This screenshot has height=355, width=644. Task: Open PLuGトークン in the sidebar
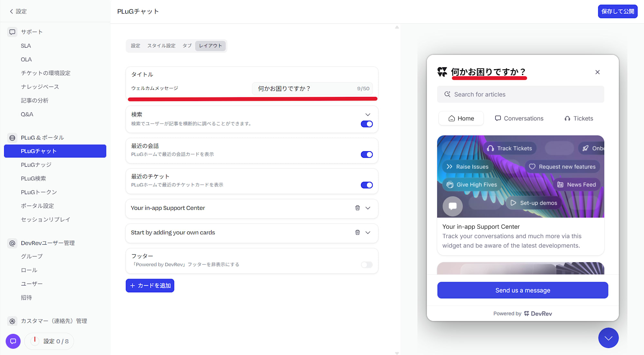tap(39, 192)
